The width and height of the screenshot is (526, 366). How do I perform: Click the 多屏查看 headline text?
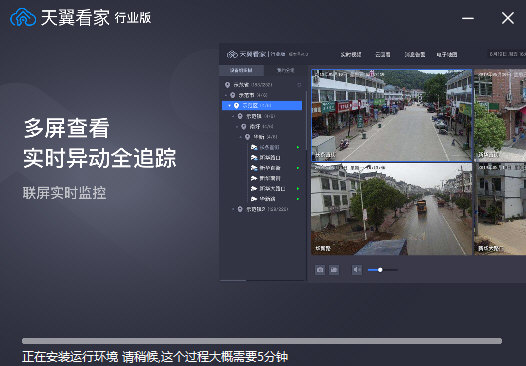[x=66, y=128]
